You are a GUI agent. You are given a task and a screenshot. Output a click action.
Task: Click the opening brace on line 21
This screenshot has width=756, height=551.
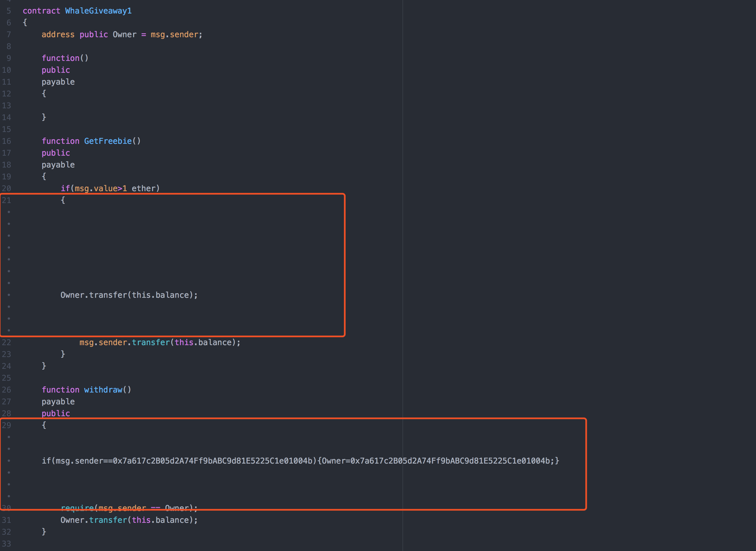[63, 200]
